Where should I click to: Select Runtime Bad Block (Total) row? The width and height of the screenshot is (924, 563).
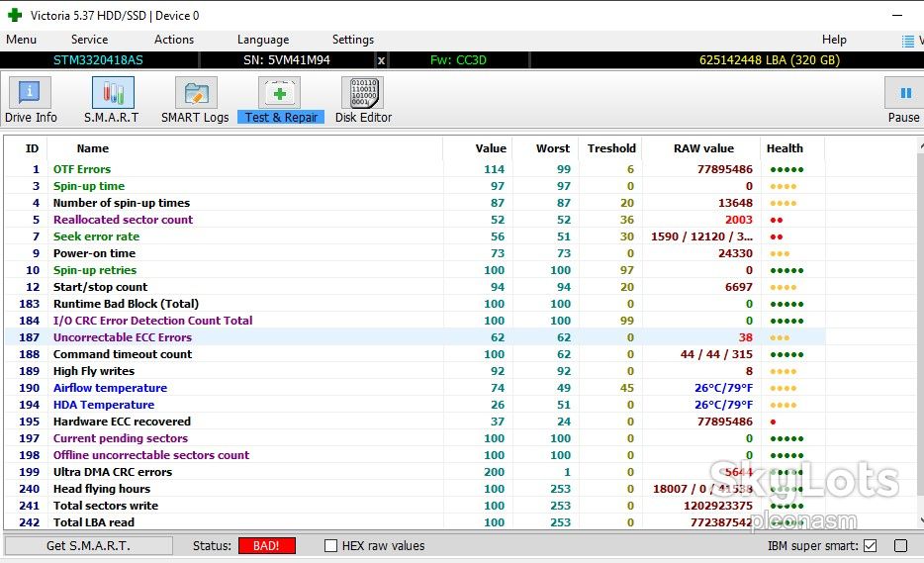(415, 304)
